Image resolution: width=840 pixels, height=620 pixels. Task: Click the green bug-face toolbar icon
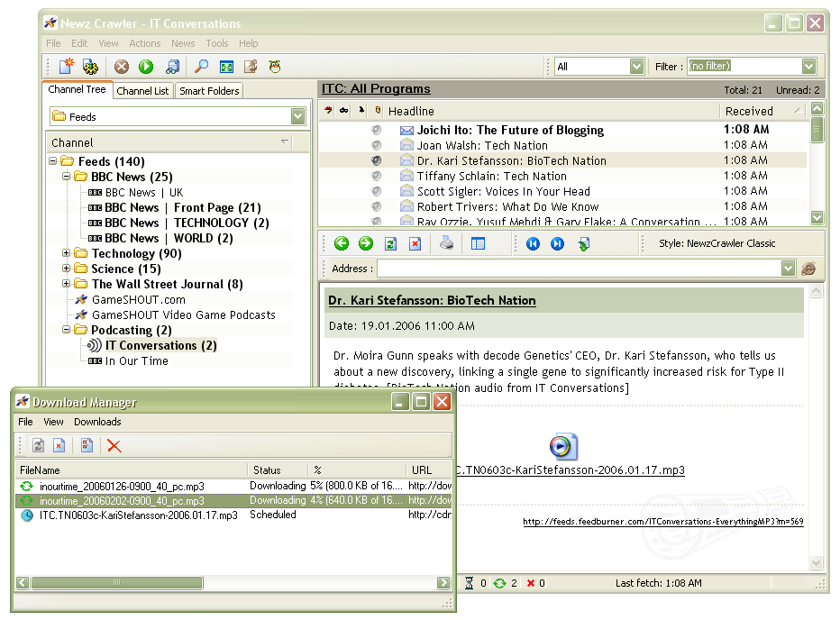tap(275, 67)
